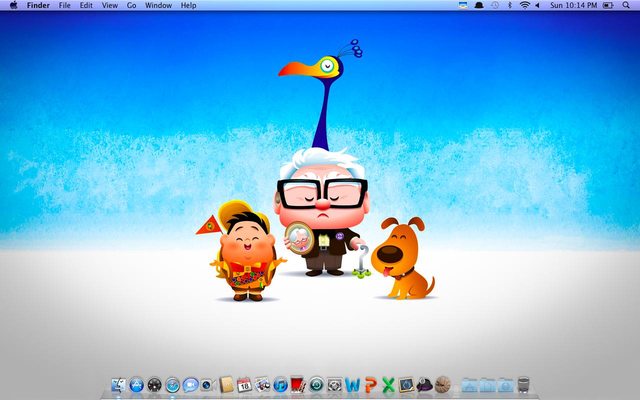Screen dimensions: 640x400
Task: Open iCal calendar showing 18
Action: point(244,385)
